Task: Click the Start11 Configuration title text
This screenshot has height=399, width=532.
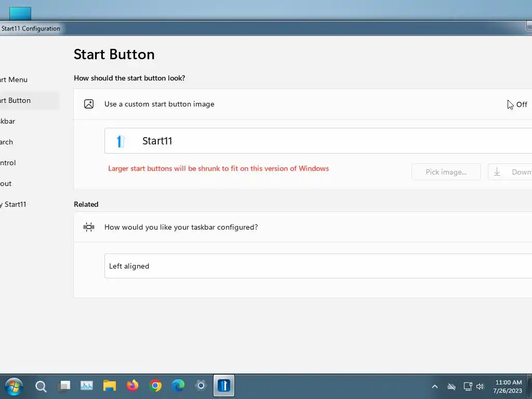Action: coord(31,29)
